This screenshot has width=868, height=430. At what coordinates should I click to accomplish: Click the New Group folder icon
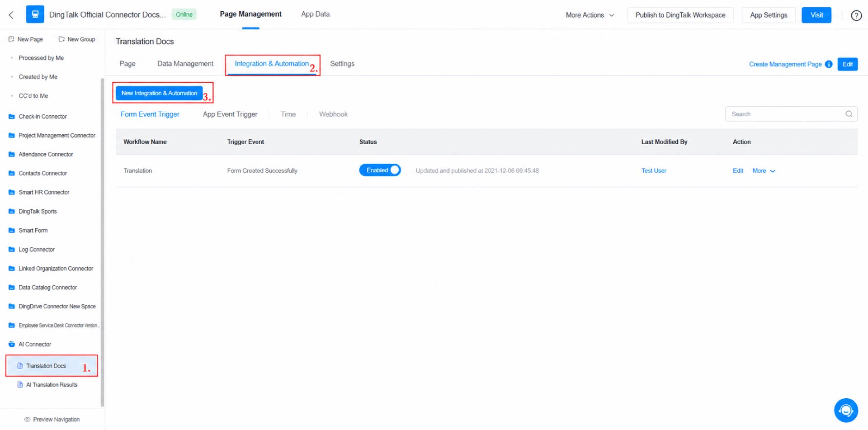(x=61, y=39)
